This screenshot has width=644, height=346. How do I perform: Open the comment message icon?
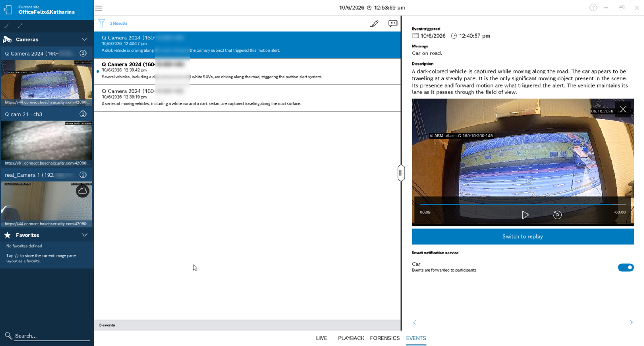click(393, 23)
